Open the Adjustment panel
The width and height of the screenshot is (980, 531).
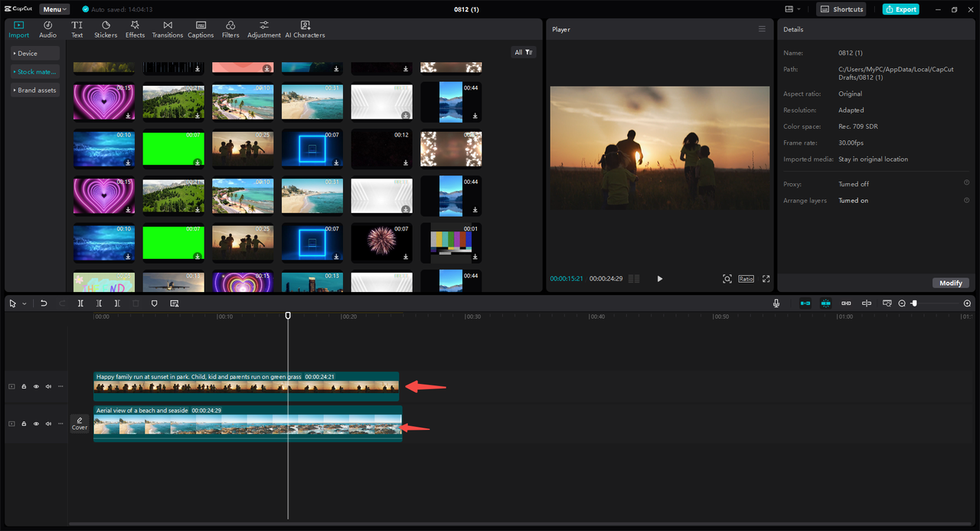pos(264,29)
